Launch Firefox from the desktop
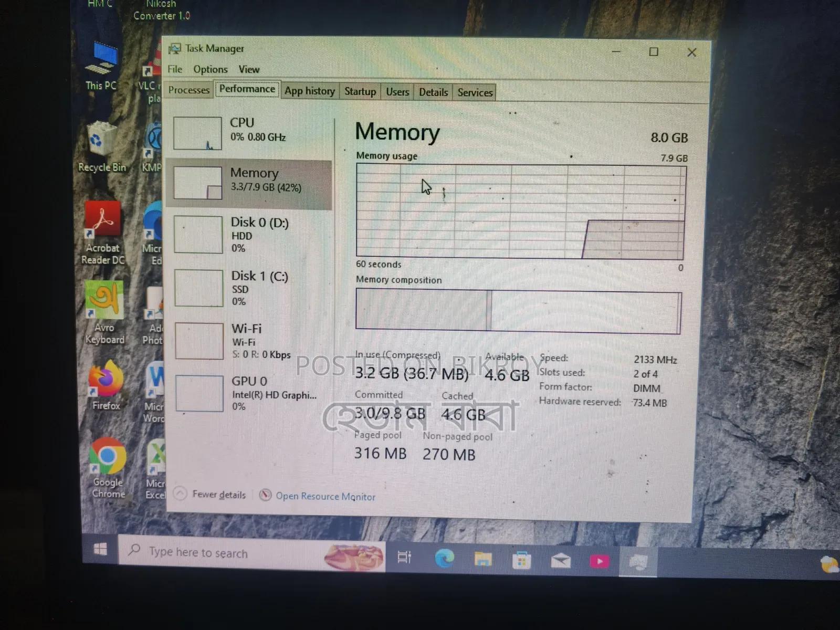 pyautogui.click(x=106, y=385)
